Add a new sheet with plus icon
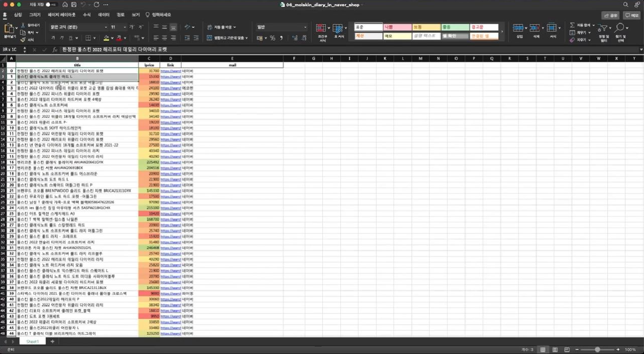Viewport: 644px width, 354px height. tap(52, 342)
